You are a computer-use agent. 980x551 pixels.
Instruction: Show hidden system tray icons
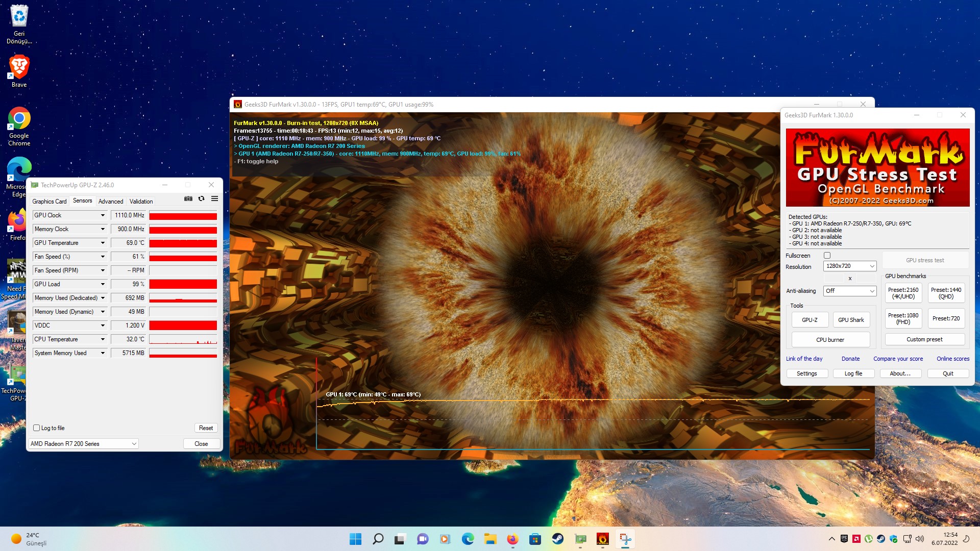[832, 539]
